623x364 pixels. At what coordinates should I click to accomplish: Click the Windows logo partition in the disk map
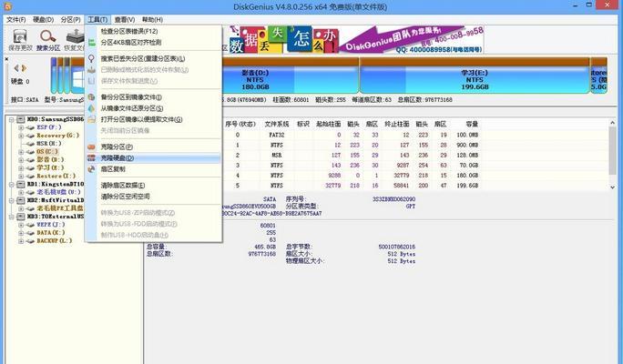[x=77, y=79]
